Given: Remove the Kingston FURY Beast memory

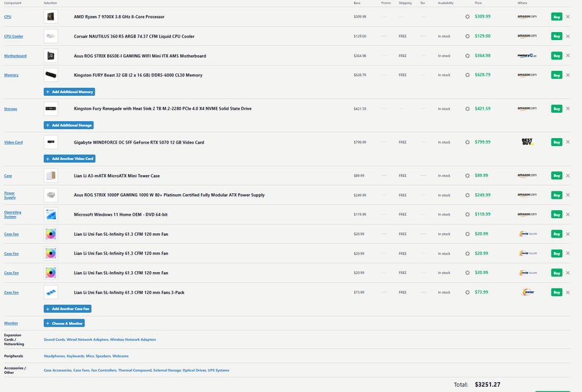Looking at the screenshot, I should point(568,75).
